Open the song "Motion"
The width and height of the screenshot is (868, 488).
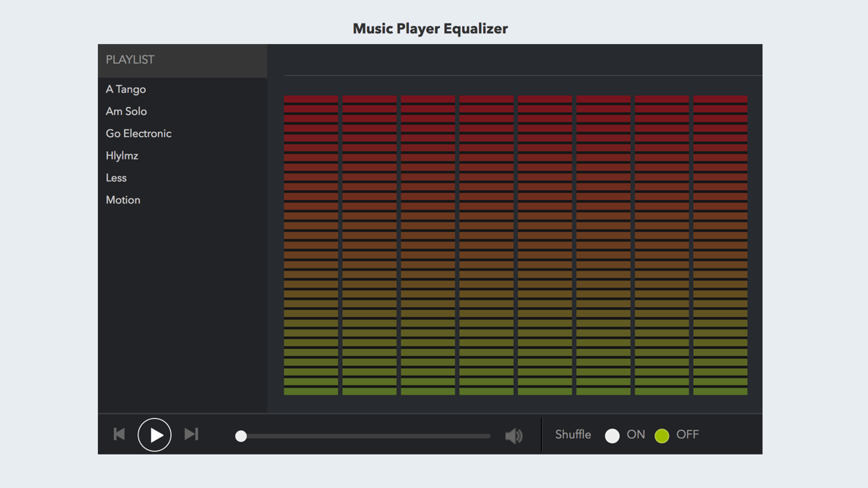(123, 200)
